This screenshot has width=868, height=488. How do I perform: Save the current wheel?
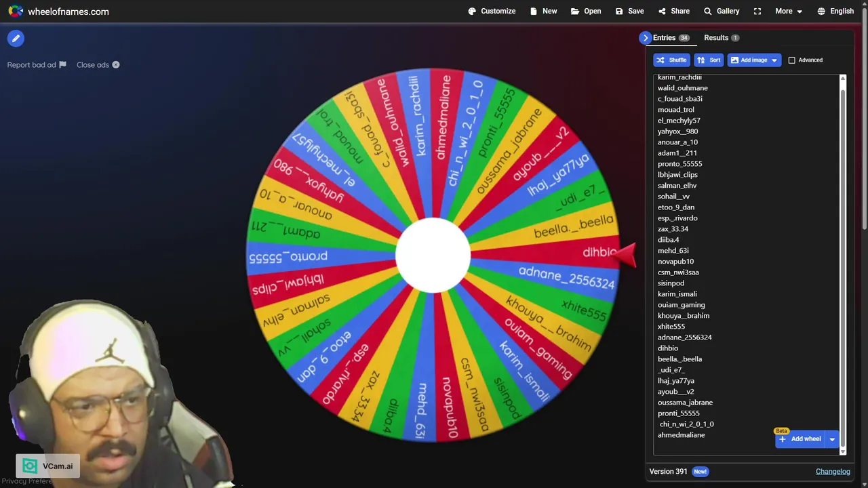629,11
